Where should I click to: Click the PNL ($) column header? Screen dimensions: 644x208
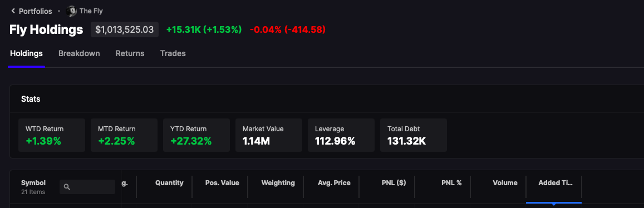(394, 183)
